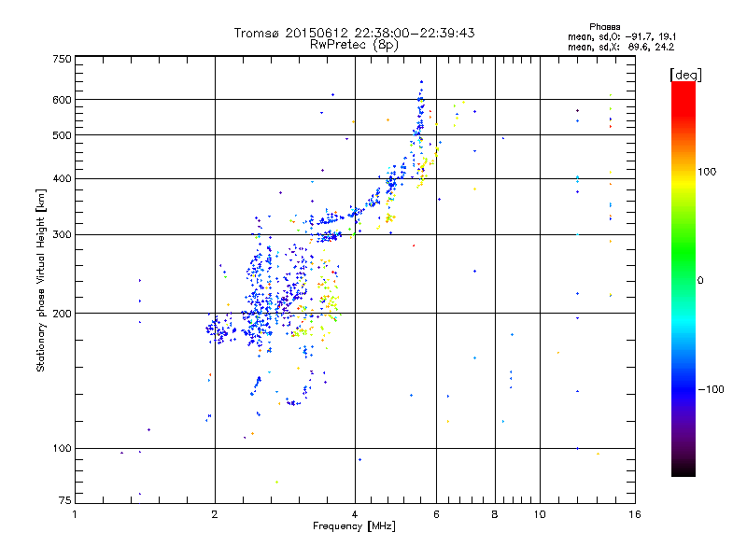Click the black bottom of the phase colorbar

[684, 469]
